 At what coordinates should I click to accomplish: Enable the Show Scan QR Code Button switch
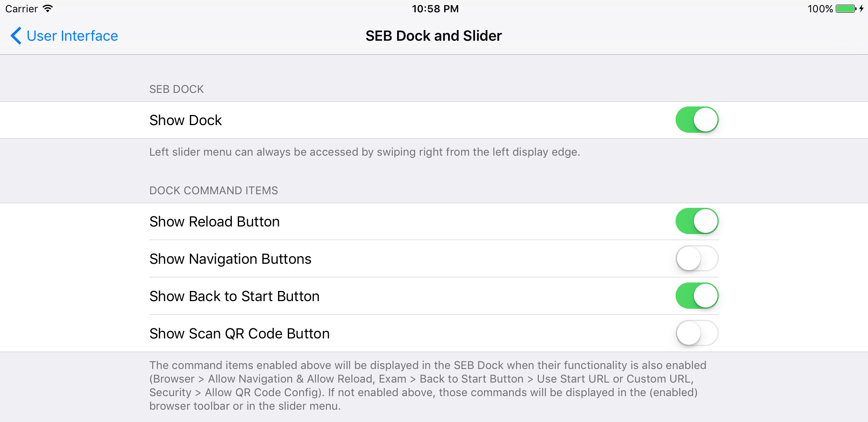697,333
